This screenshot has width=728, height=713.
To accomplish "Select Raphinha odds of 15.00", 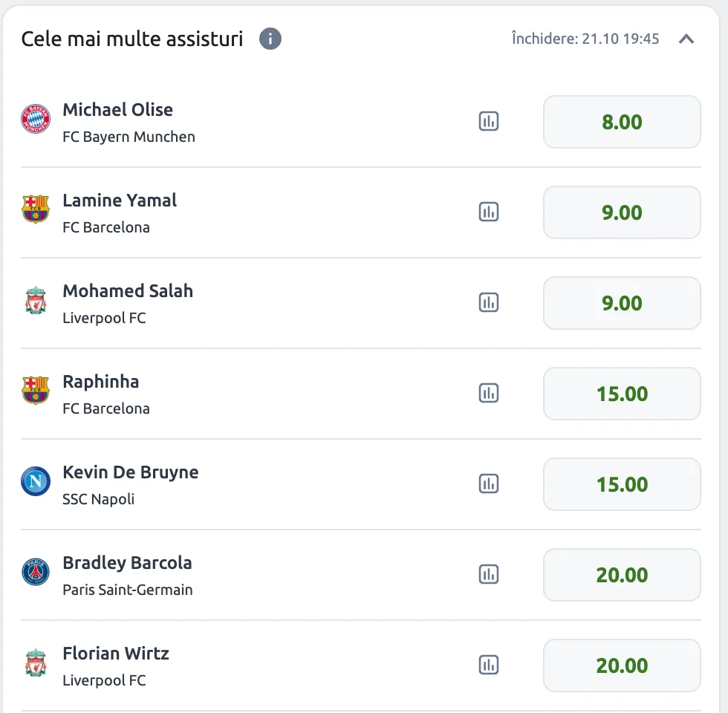I will (x=622, y=394).
